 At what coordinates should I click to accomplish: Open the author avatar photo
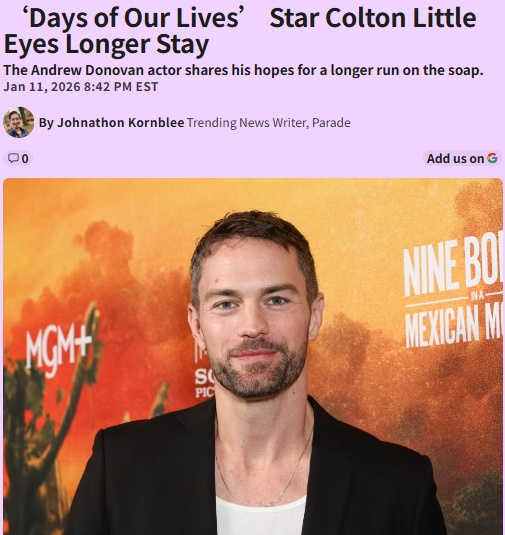click(18, 122)
